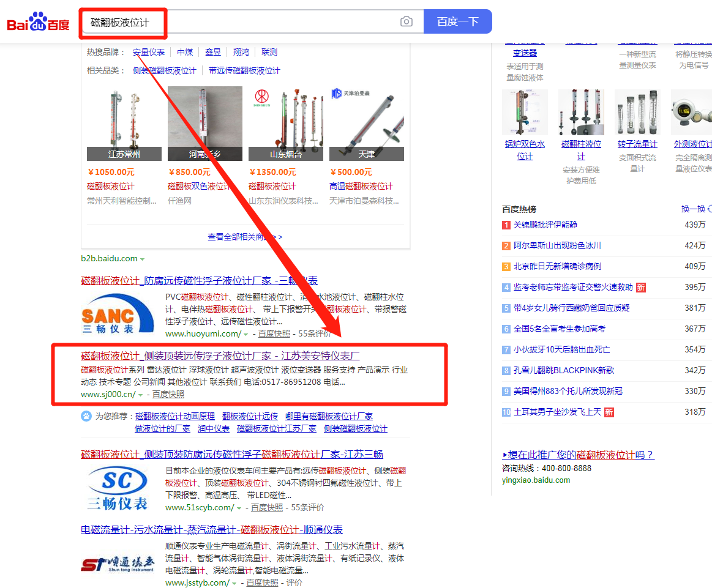Expand www.sj000.cn dropdown arrow
712x588 pixels.
[x=140, y=395]
